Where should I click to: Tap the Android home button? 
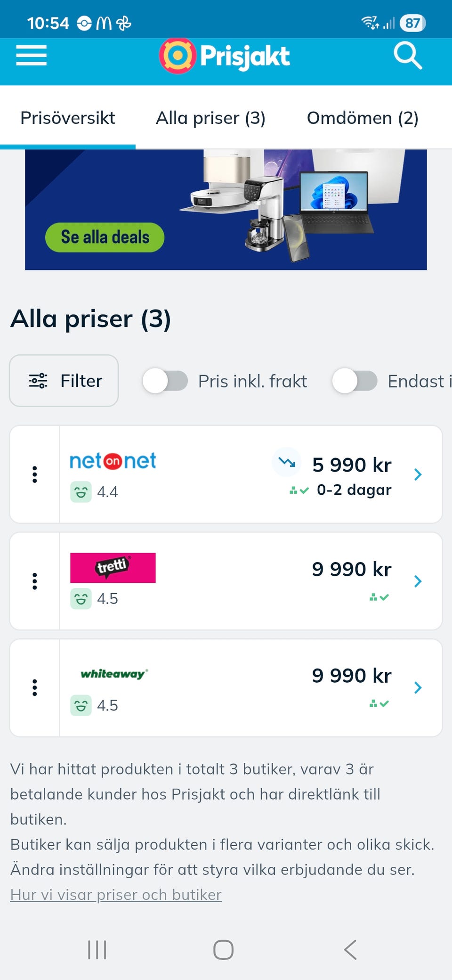point(223,950)
